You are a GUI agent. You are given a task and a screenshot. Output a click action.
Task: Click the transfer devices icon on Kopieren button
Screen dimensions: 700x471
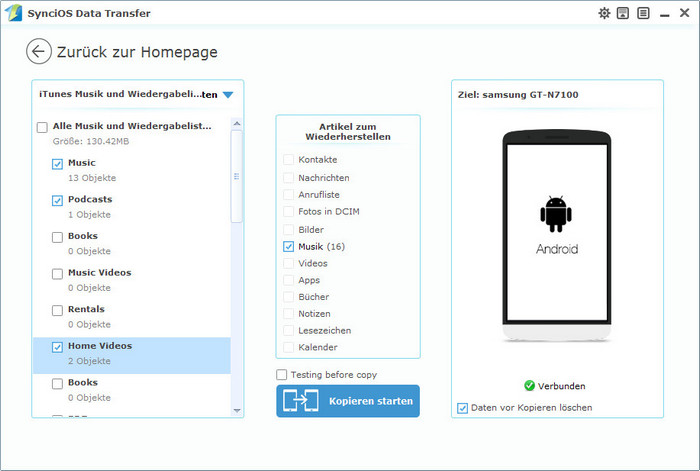coord(301,400)
